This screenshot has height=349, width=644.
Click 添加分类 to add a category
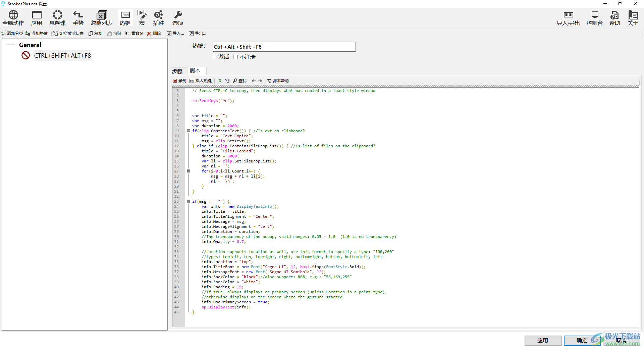(12, 34)
